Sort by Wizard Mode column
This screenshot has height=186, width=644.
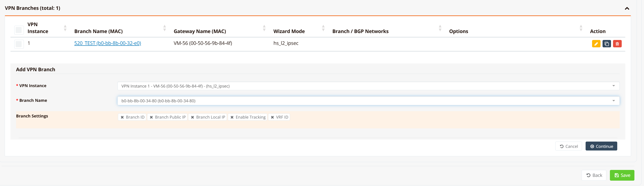click(323, 28)
